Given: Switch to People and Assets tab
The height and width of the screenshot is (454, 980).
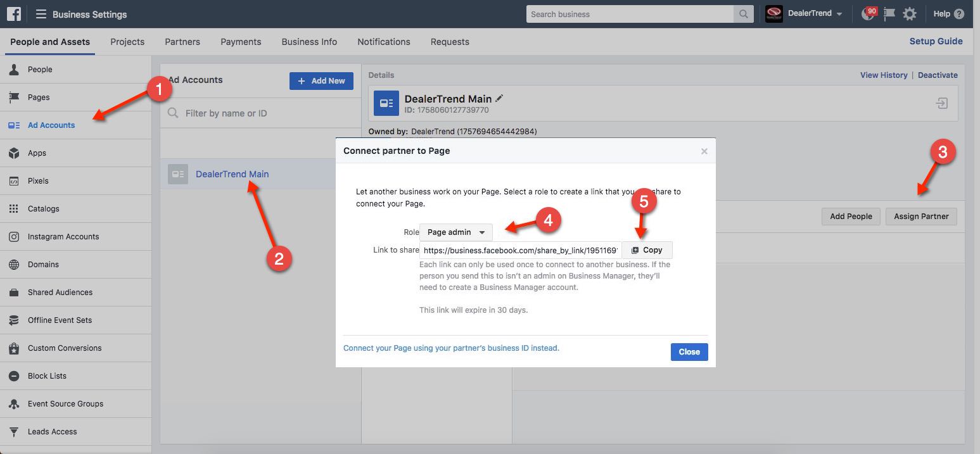Looking at the screenshot, I should (50, 42).
